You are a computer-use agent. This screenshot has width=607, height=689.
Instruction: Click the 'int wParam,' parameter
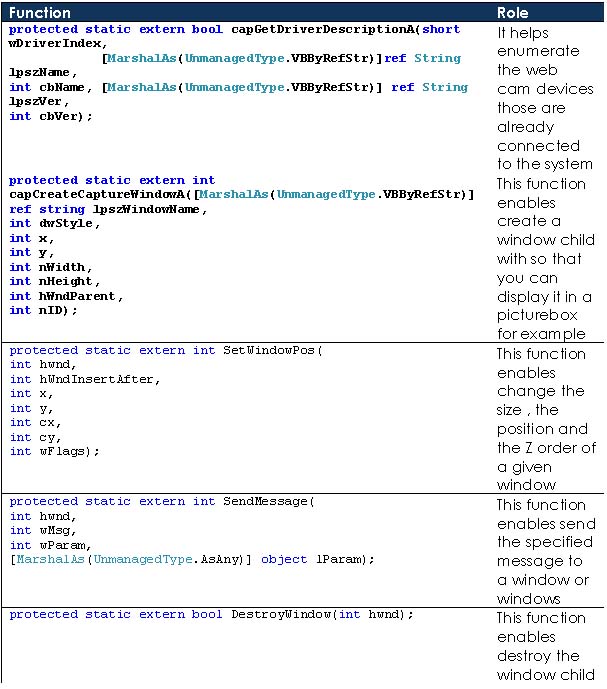click(x=51, y=545)
